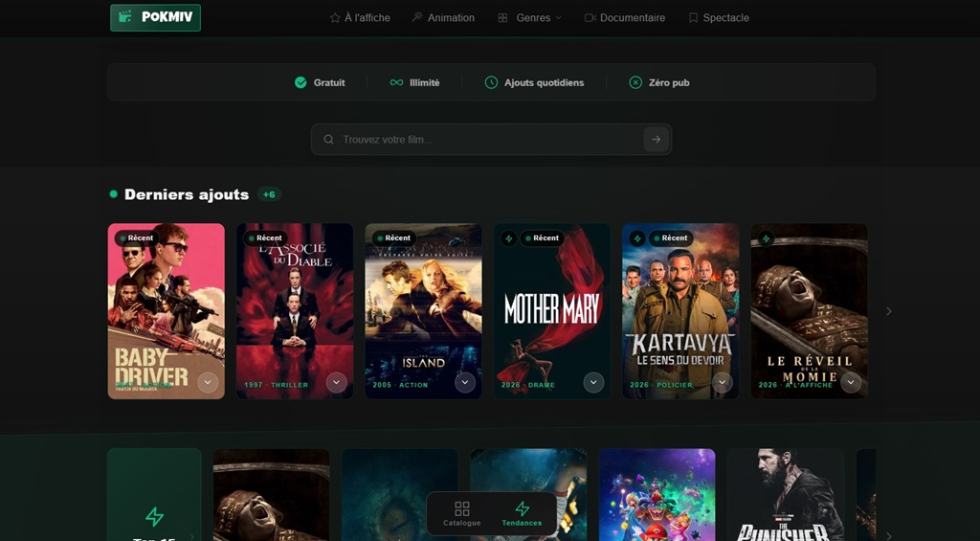Advance Derniers ajouts carousel with right arrow
980x541 pixels.
tap(889, 311)
